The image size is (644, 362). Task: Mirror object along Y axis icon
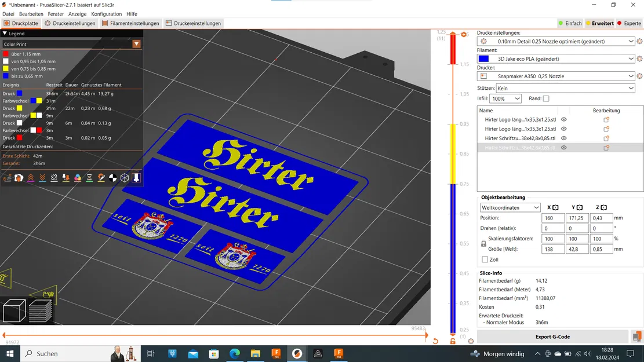point(580,207)
